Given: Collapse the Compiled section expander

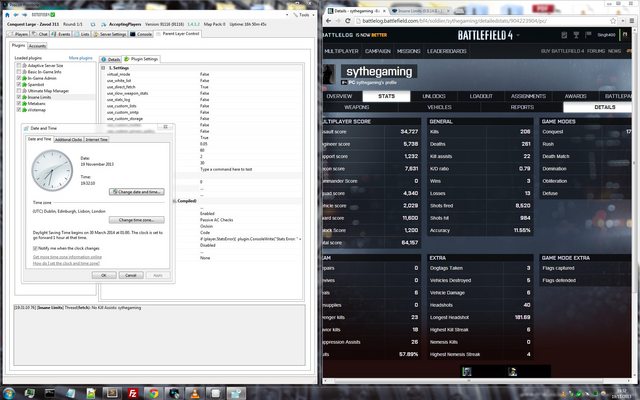Looking at the screenshot, I should [176, 200].
